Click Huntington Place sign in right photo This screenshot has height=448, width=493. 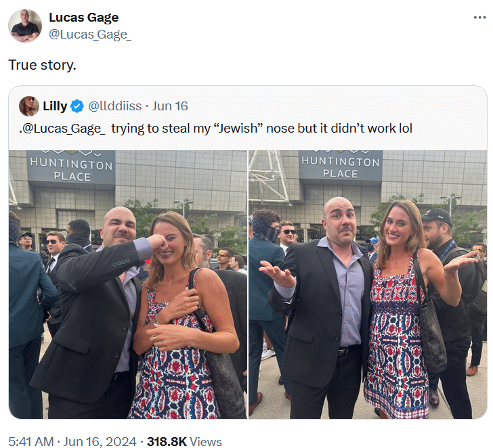pos(341,166)
